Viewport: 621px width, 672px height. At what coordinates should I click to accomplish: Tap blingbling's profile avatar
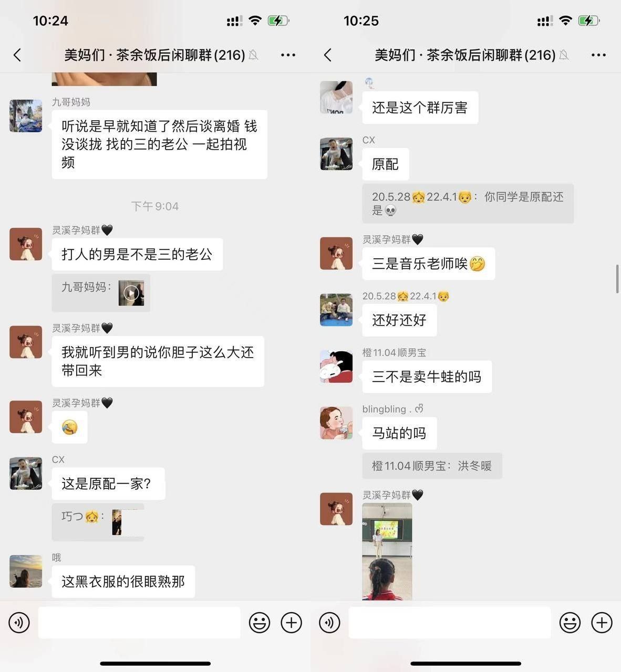point(336,423)
